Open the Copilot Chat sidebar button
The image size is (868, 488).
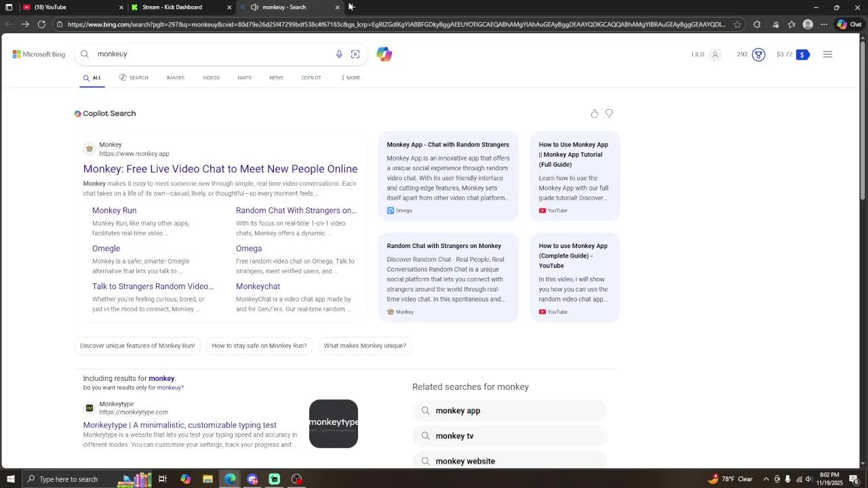[849, 24]
